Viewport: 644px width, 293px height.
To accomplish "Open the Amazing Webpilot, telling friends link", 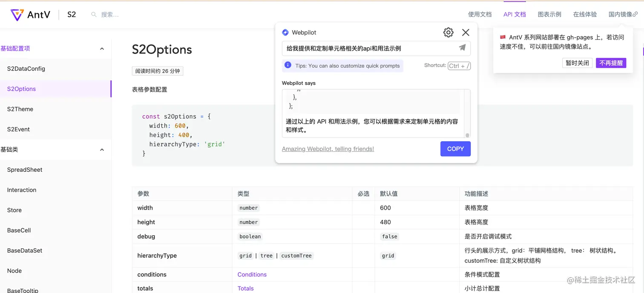I will tap(328, 149).
